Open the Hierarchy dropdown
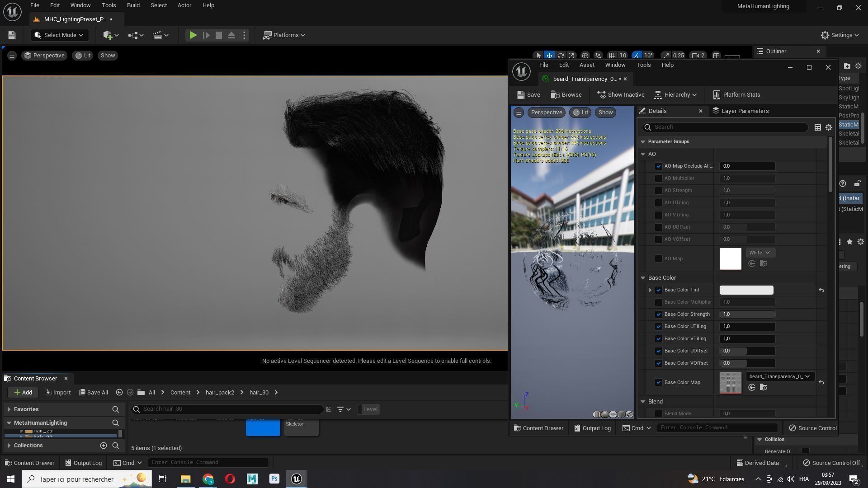Screen dimensions: 868x488 click(x=675, y=95)
